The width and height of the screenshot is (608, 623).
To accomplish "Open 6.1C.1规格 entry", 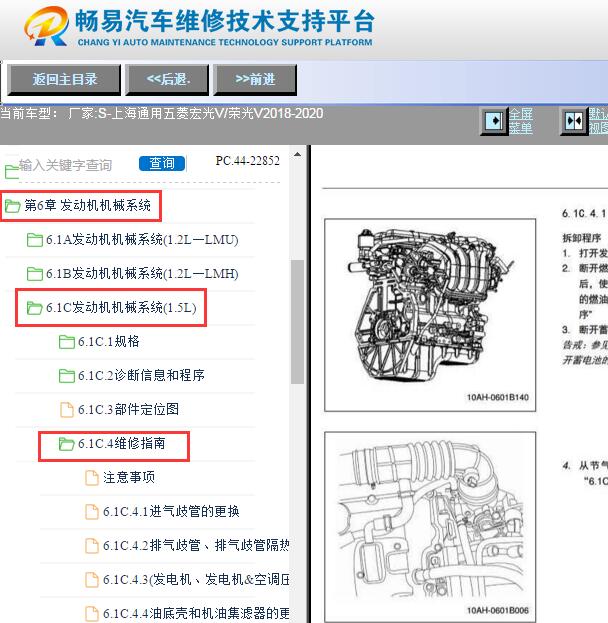I will 108,342.
